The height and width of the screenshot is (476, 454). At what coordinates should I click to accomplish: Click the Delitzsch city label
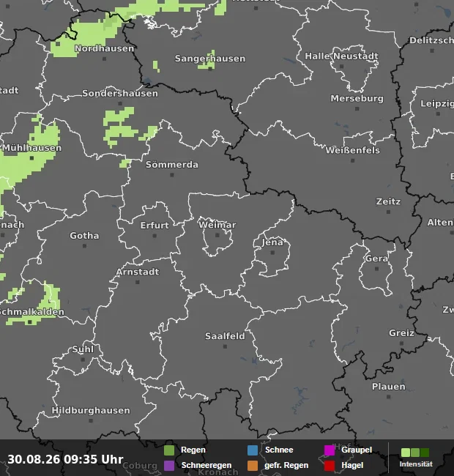tap(432, 40)
